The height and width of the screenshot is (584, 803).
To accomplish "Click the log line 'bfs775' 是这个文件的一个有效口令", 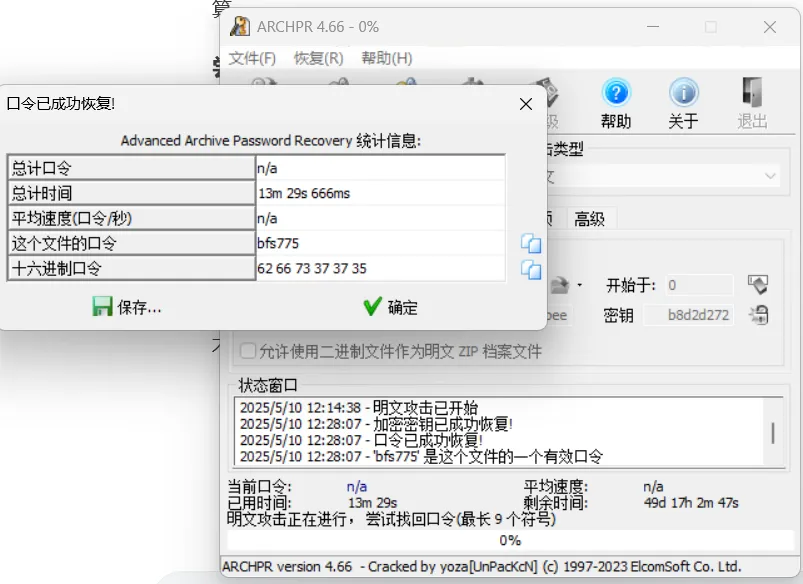I will [421, 456].
